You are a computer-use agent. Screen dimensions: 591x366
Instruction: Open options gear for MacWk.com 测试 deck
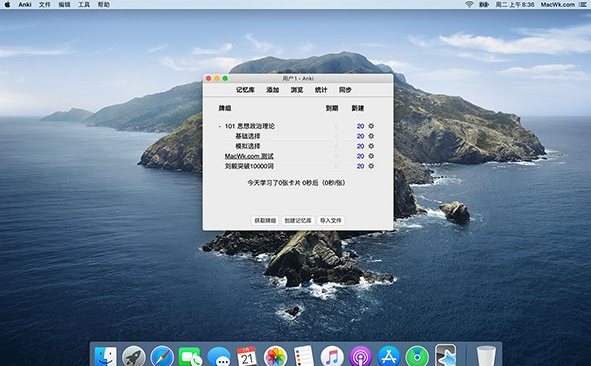pos(371,156)
